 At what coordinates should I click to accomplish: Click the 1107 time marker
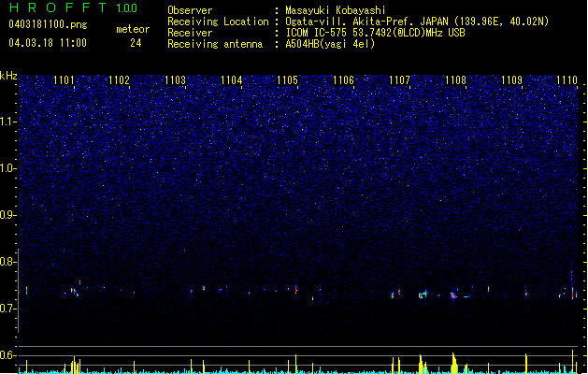[x=400, y=80]
